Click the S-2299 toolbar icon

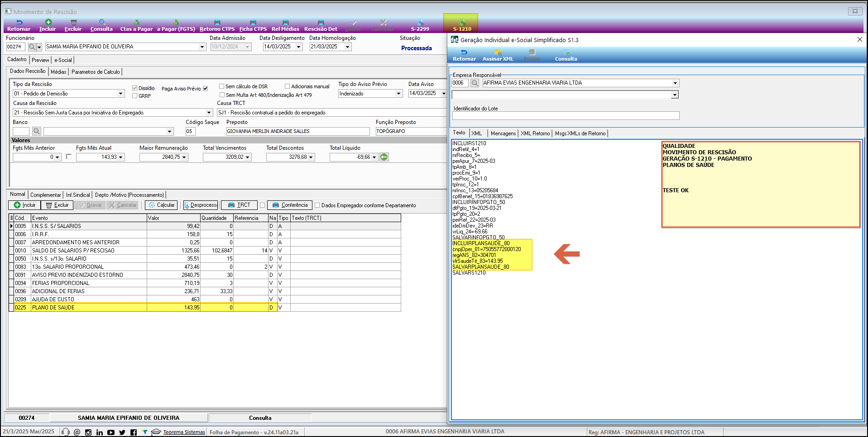pyautogui.click(x=420, y=25)
